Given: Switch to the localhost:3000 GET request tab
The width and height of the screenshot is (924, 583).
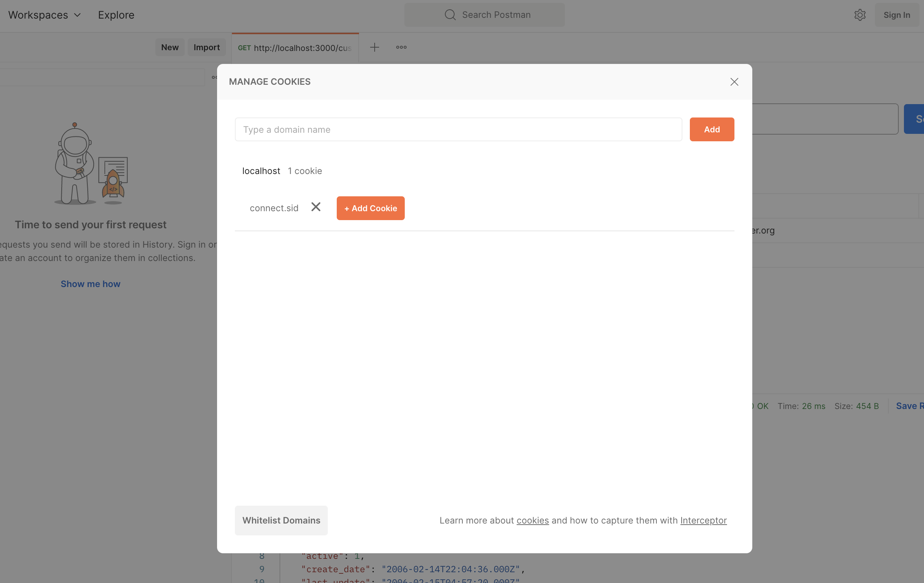Looking at the screenshot, I should pos(295,48).
